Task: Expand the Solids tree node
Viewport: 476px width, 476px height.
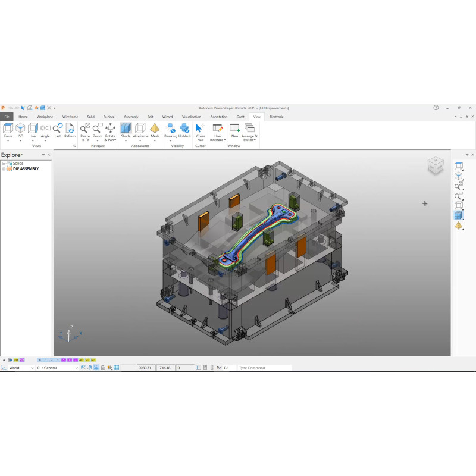Action: (4, 163)
